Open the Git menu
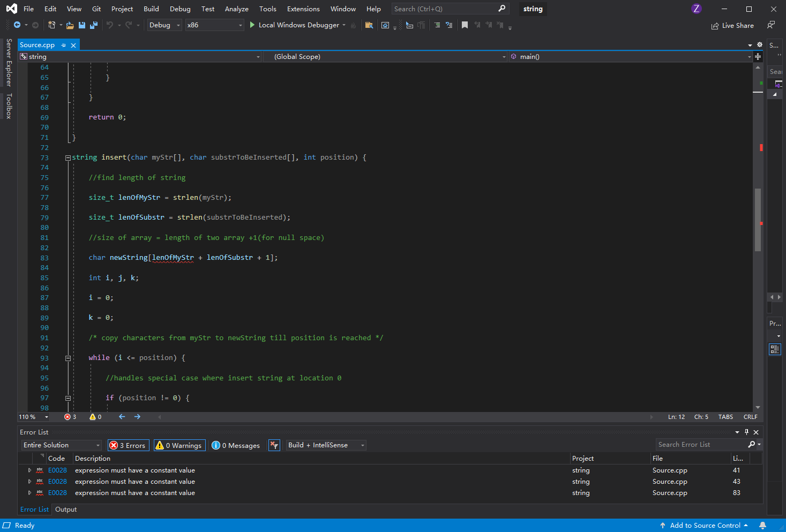This screenshot has height=532, width=786. [x=96, y=9]
